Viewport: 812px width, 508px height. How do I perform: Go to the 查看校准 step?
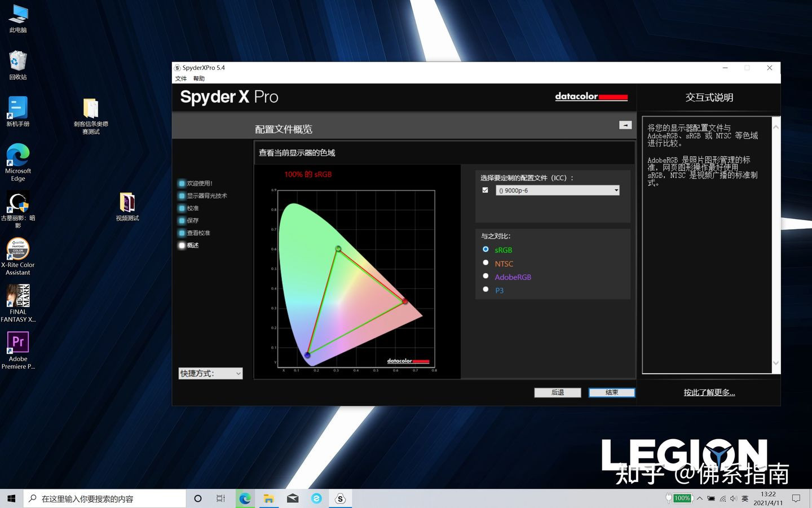(195, 233)
